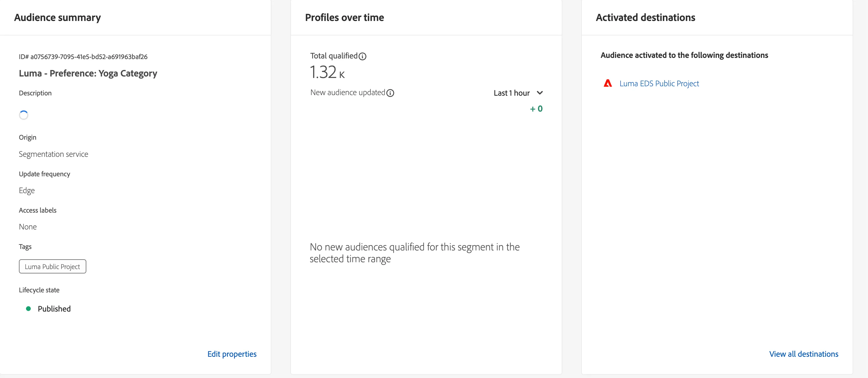Click the Profiles over time heading
Viewport: 868px width, 378px height.
click(344, 17)
